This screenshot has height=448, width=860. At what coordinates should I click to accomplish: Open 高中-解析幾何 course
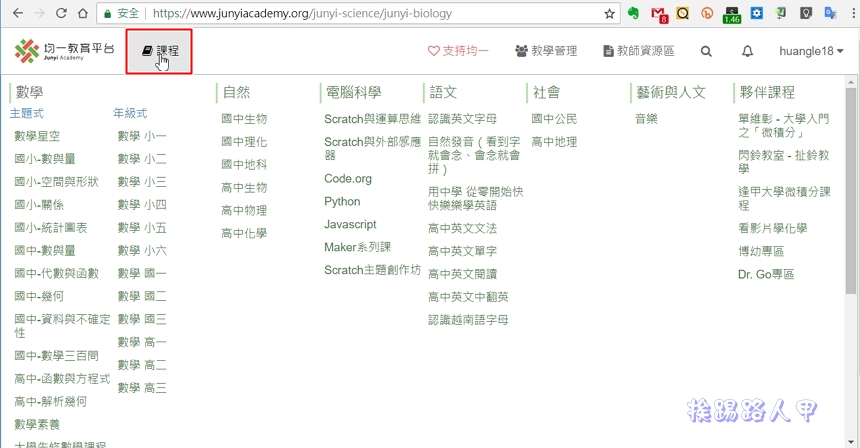[x=51, y=402]
